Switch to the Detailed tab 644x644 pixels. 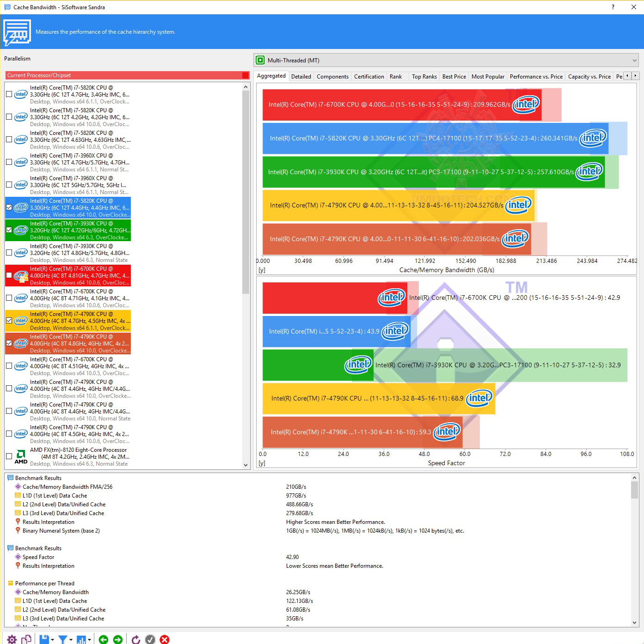pos(301,77)
